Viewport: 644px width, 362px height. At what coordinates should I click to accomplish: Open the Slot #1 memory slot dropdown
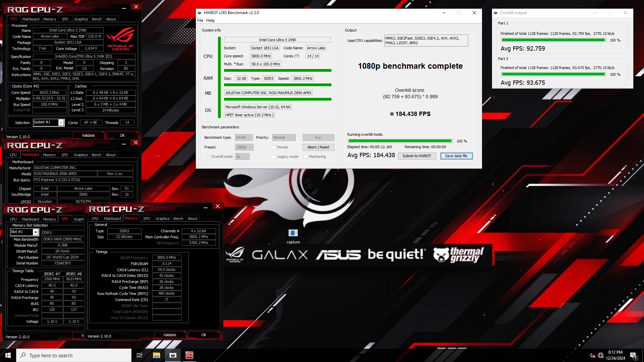(24, 232)
